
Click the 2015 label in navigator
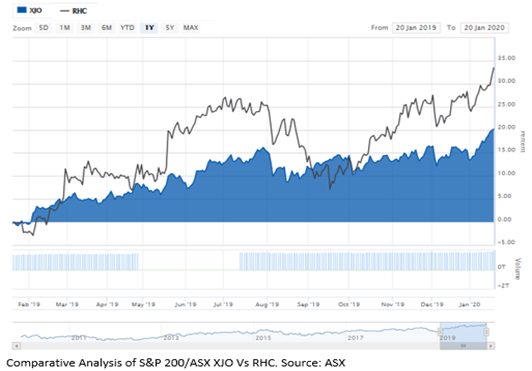263,338
